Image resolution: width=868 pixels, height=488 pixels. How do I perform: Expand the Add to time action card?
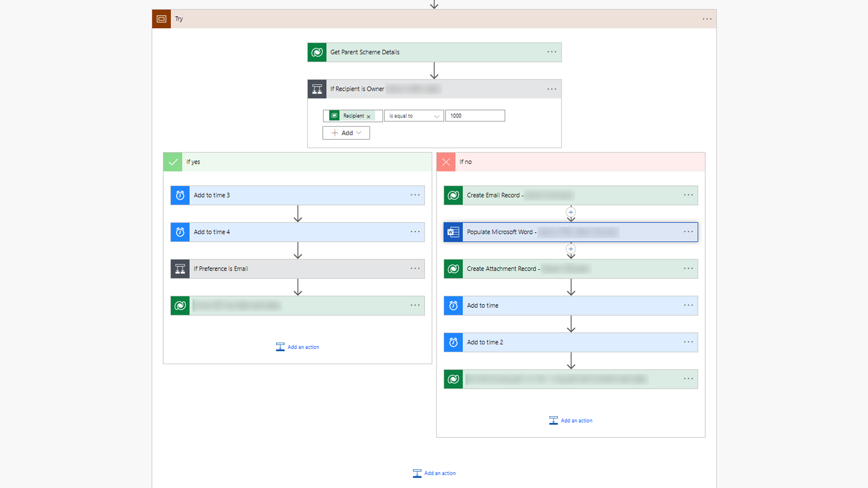pos(571,306)
